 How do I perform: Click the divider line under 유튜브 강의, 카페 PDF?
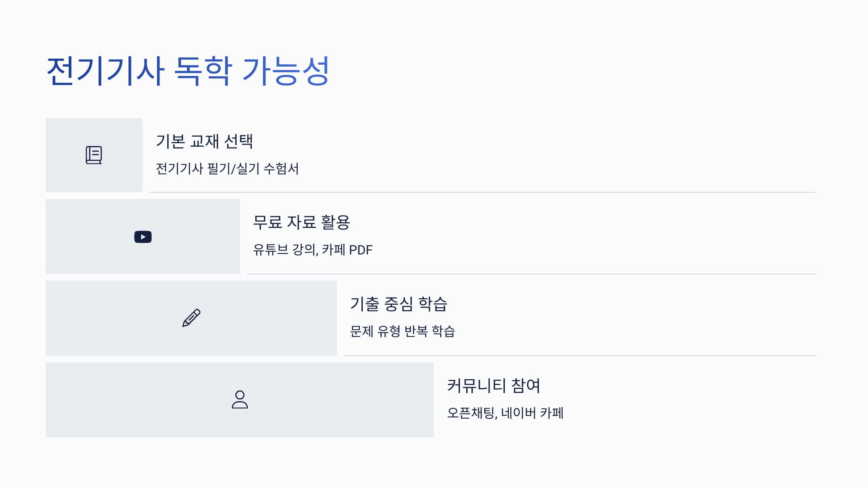pos(532,274)
